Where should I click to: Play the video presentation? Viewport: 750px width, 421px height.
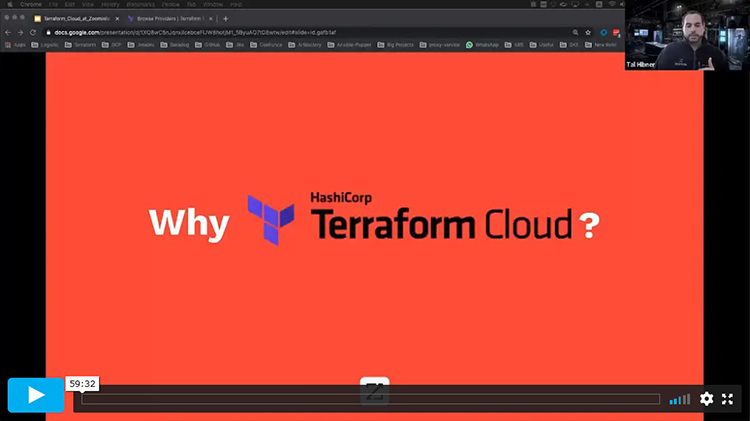point(36,395)
